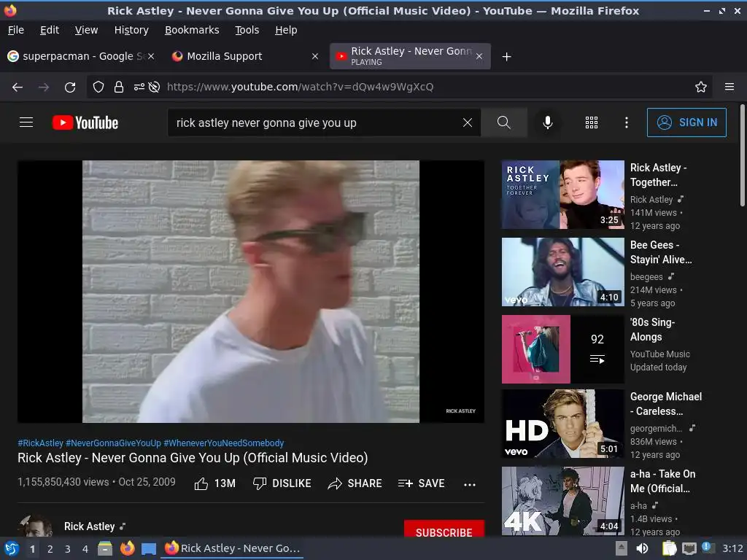Click the page vertical scrollbar
The width and height of the screenshot is (747, 560).
[x=742, y=156]
